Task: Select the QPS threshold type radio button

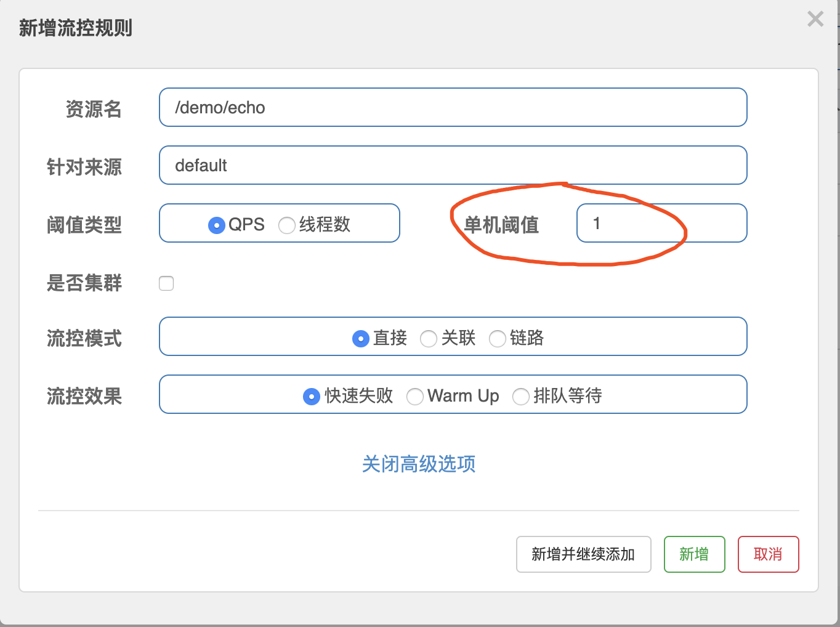Action: [x=216, y=225]
